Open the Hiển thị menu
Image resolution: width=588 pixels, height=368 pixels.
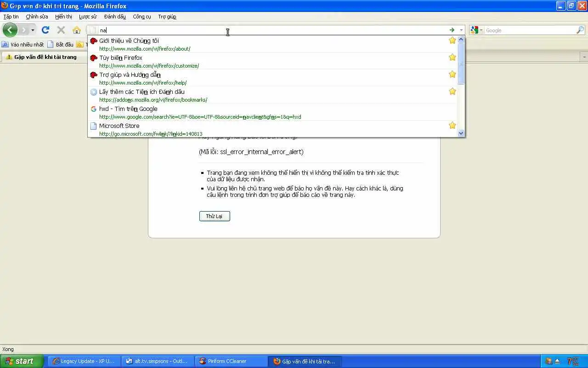[63, 17]
